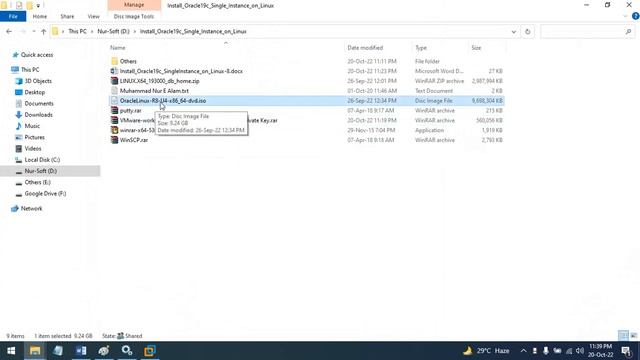Open 3D Objects in sidebar
640x360 pixels.
(x=38, y=81)
